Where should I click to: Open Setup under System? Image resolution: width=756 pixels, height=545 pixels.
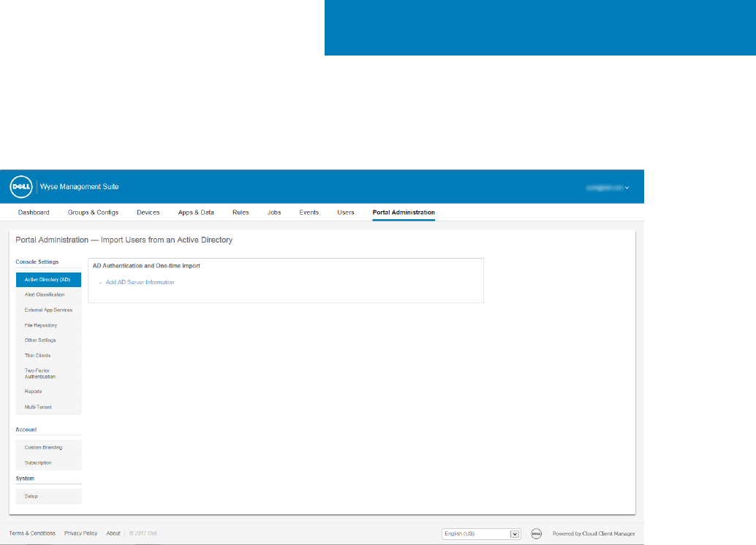coord(48,496)
